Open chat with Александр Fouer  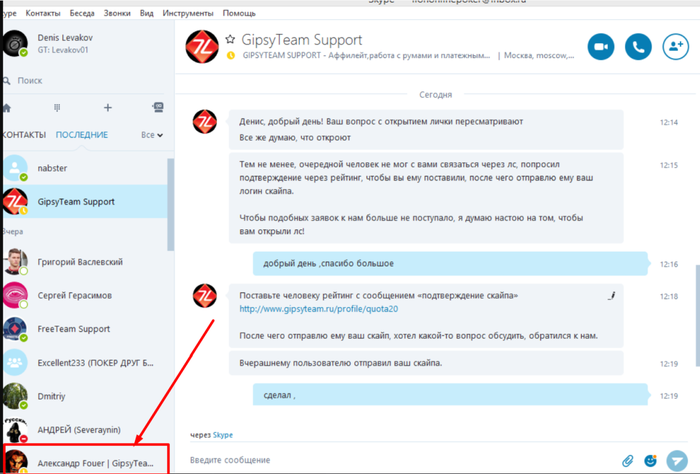tap(86, 460)
